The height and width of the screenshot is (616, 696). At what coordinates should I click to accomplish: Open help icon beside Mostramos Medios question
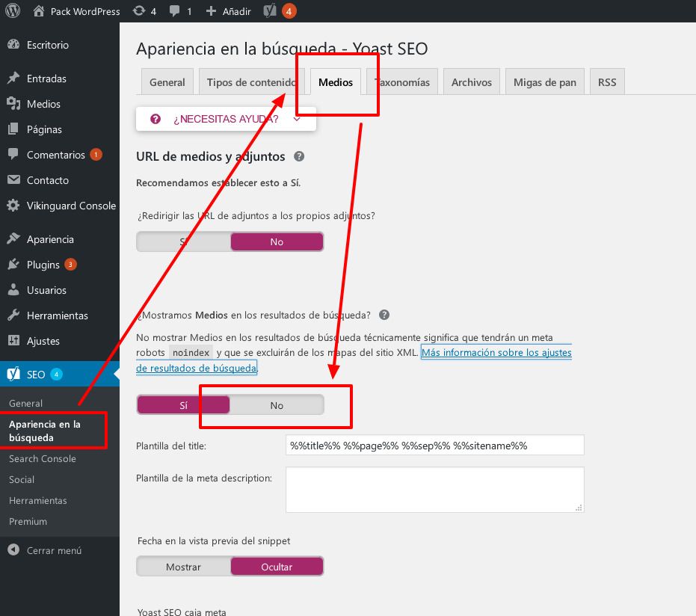[384, 315]
